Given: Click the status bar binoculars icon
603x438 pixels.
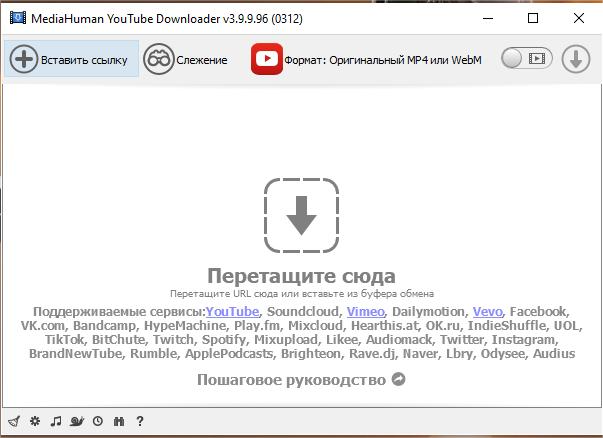Looking at the screenshot, I should click(x=119, y=421).
